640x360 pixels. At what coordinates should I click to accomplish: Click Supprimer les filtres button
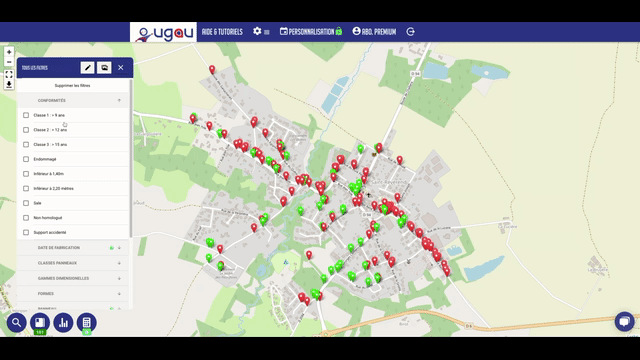pyautogui.click(x=73, y=86)
